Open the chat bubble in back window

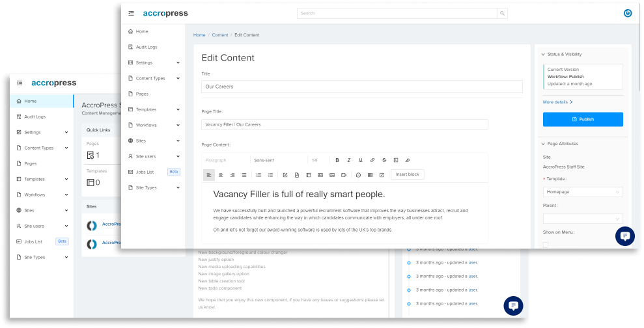pyautogui.click(x=513, y=306)
